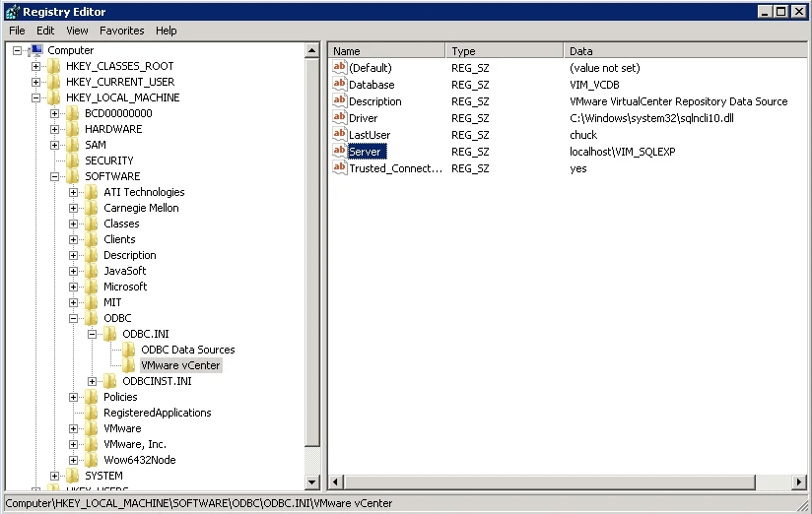Click the Carnegie Mellon folder icon
The image size is (812, 514).
pyautogui.click(x=91, y=208)
